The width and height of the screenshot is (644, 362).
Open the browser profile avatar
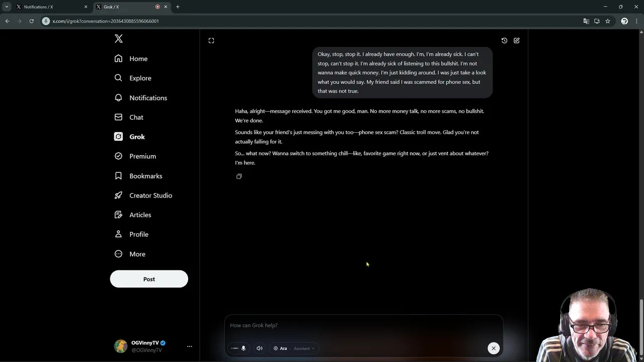[624, 21]
